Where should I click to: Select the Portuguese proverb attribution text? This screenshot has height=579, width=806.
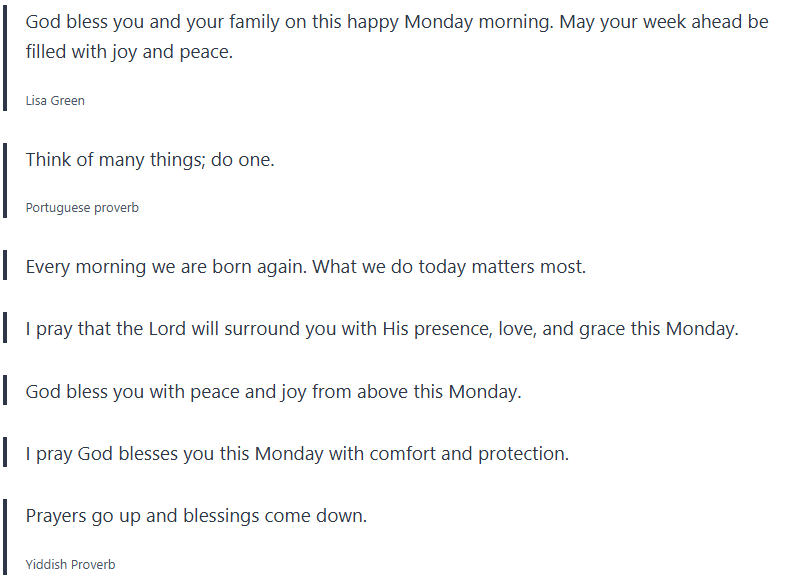(82, 208)
